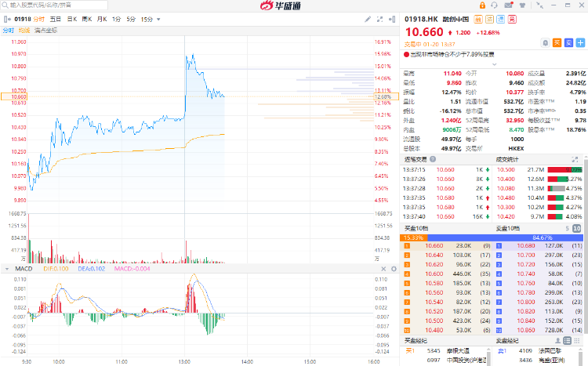Image resolution: width=588 pixels, height=366 pixels.
Task: Select ask level 10 price 10.860
Action: coord(526,330)
